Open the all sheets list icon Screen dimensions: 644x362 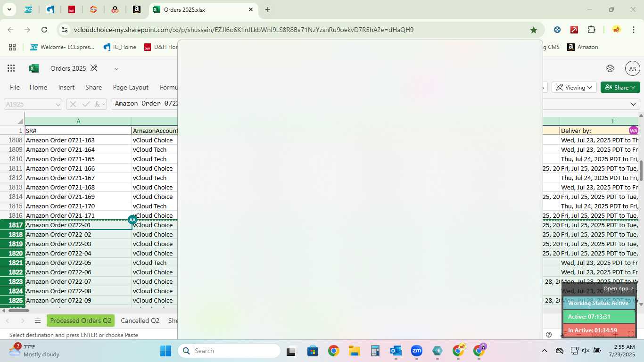[x=38, y=321]
